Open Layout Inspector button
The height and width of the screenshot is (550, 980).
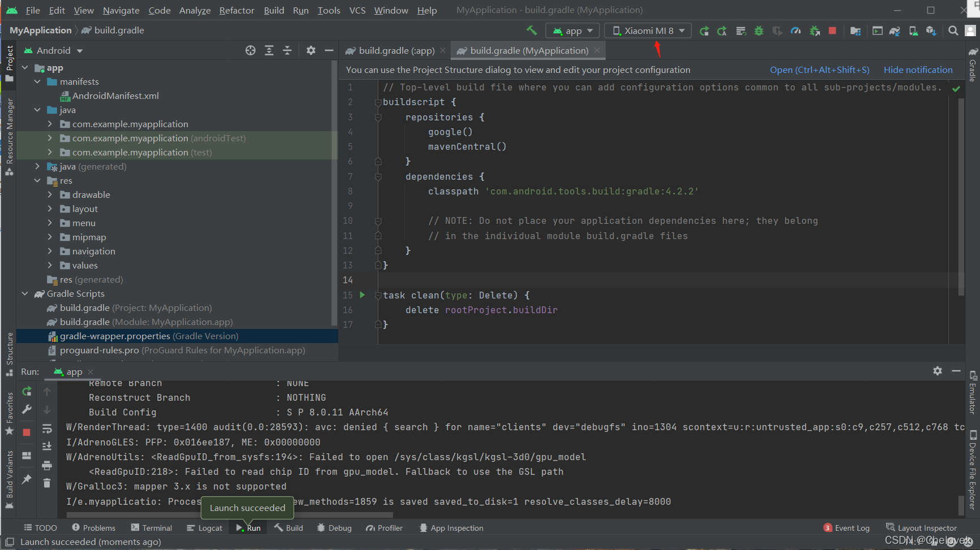[x=922, y=528]
